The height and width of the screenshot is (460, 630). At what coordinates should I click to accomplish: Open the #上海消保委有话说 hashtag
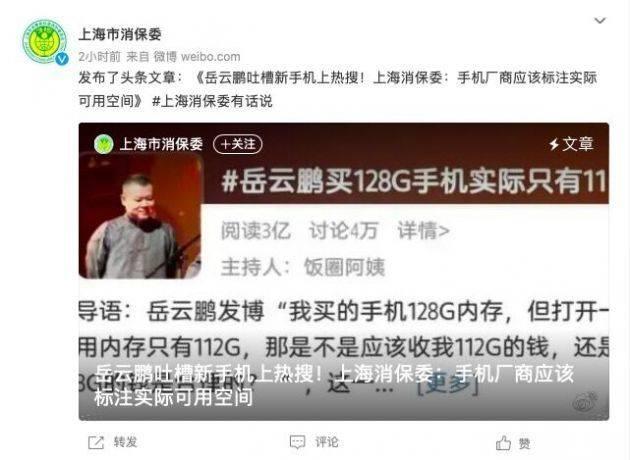click(212, 101)
